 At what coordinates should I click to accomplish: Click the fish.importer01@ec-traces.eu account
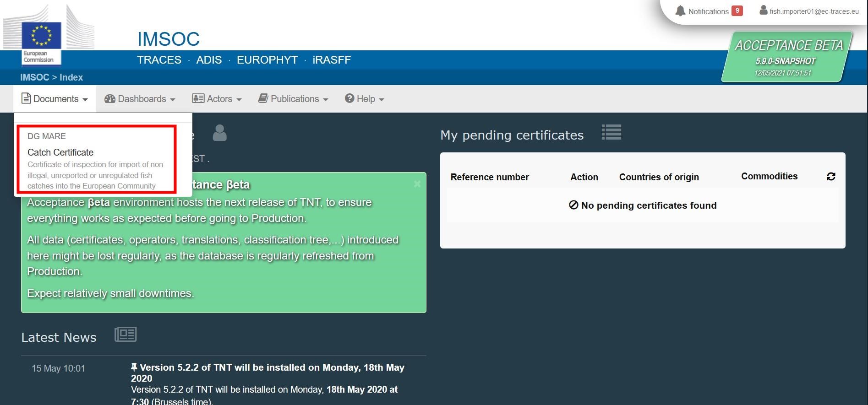tap(814, 11)
